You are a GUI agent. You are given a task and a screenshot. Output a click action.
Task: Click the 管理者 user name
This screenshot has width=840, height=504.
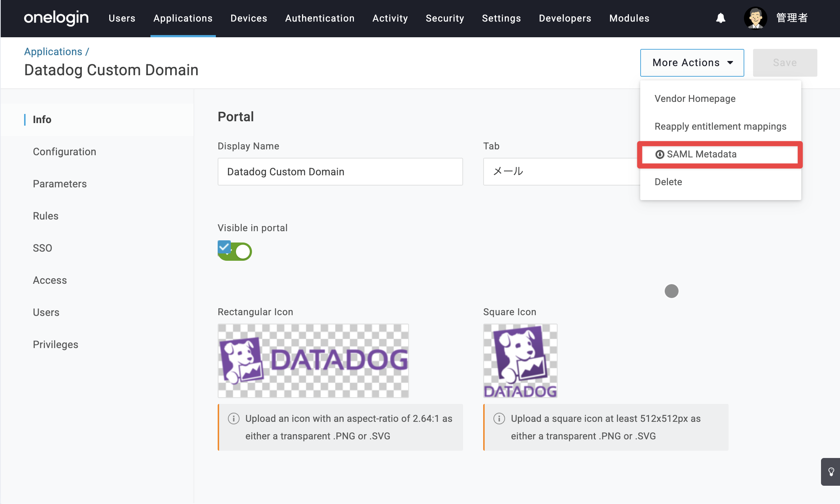coord(792,18)
